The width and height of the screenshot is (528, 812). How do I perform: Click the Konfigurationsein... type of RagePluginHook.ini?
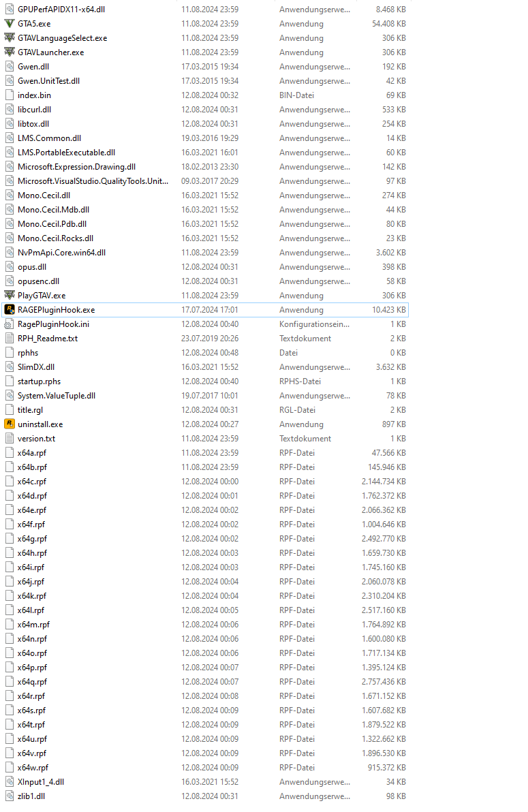(315, 324)
